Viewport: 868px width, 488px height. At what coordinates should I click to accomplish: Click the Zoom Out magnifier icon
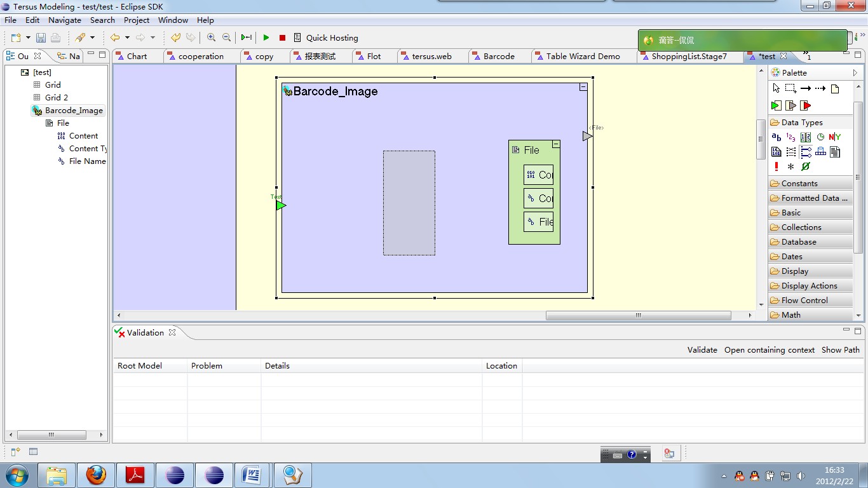click(x=226, y=38)
